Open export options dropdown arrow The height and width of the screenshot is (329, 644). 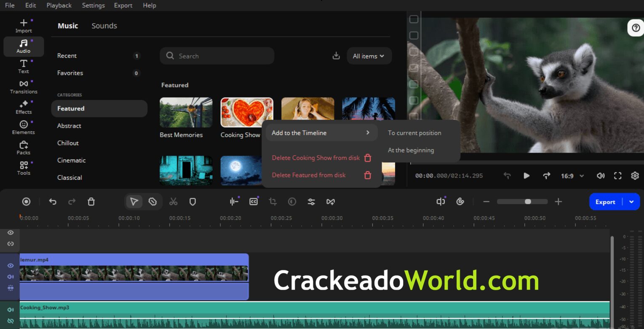[x=632, y=202]
